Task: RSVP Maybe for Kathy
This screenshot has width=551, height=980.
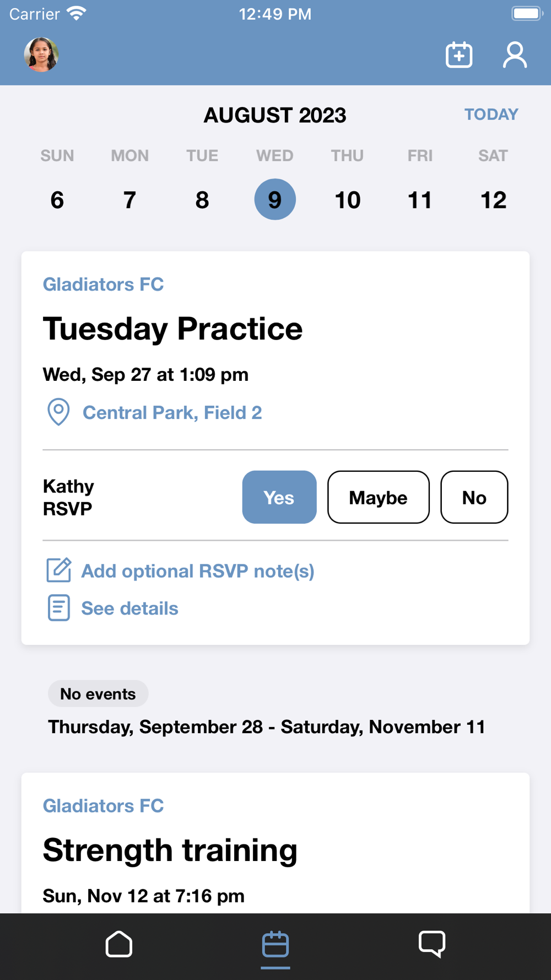Action: (x=378, y=497)
